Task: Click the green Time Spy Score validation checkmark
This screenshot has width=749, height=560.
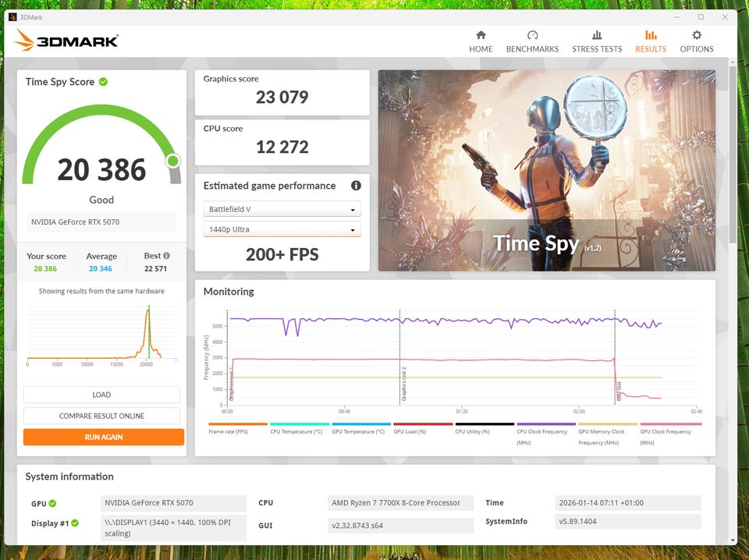Action: click(x=103, y=82)
